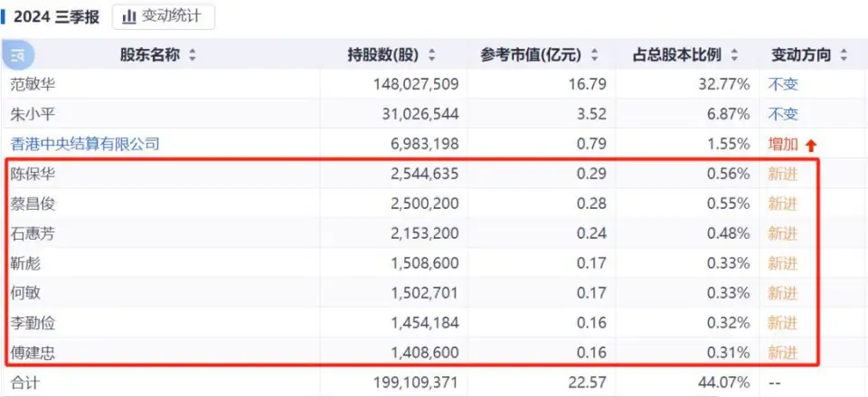Click the red increase arrow beside 增加
Image resolution: width=868 pixels, height=397 pixels.
coord(811,145)
